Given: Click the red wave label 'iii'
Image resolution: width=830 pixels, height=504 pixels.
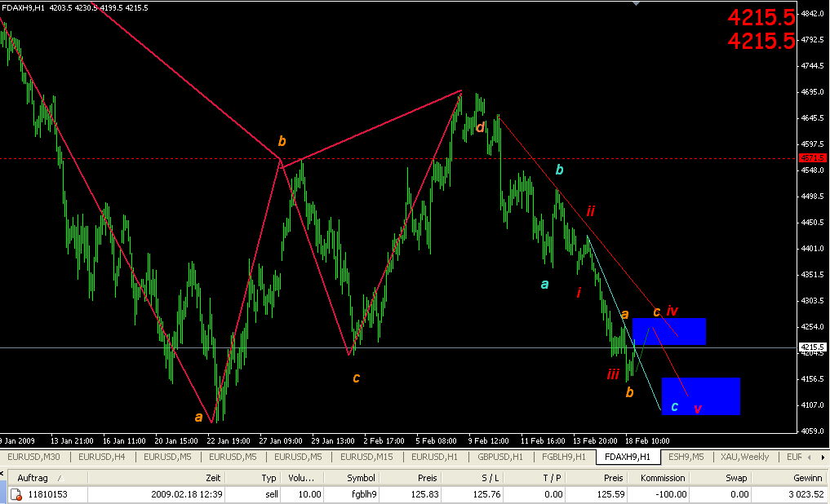Looking at the screenshot, I should point(613,374).
